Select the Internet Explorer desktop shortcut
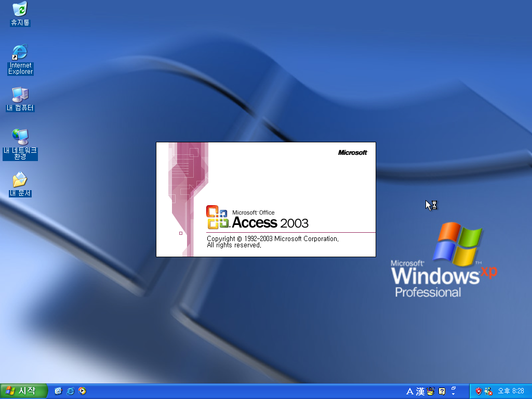The height and width of the screenshot is (399, 532). click(20, 59)
